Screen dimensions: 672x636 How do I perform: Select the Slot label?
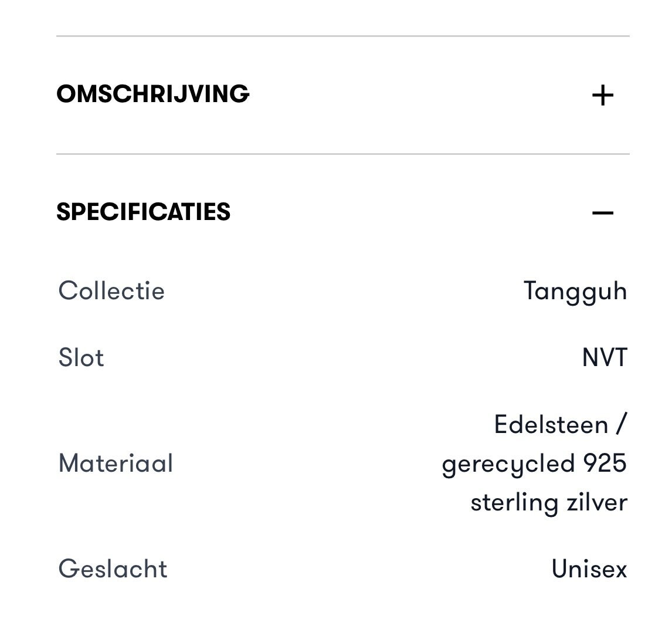(x=81, y=358)
